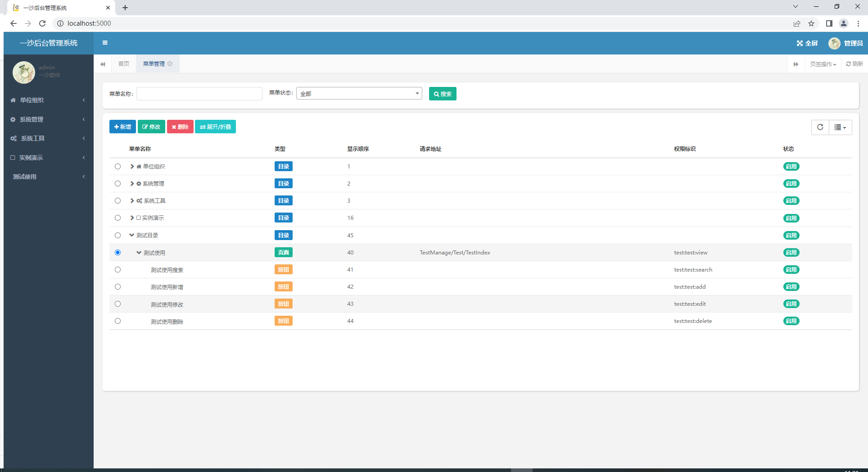868x472 pixels.
Task: Click the 页面 type badge for 测试使用
Action: (284, 252)
